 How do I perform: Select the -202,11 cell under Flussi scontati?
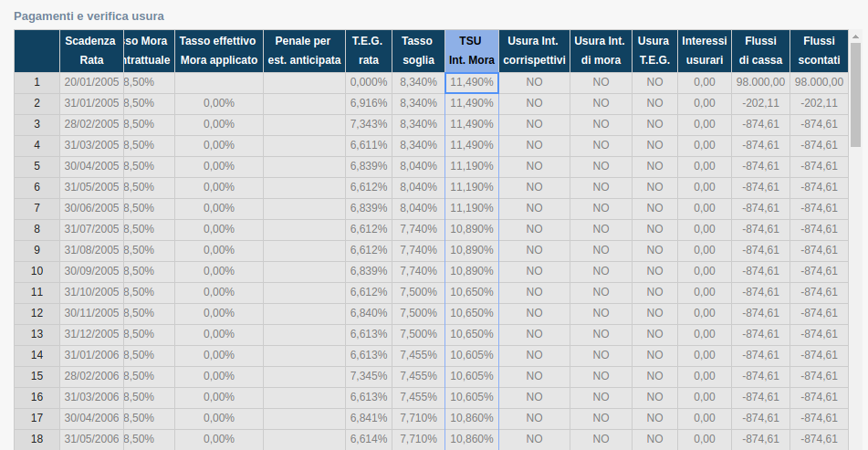(819, 103)
